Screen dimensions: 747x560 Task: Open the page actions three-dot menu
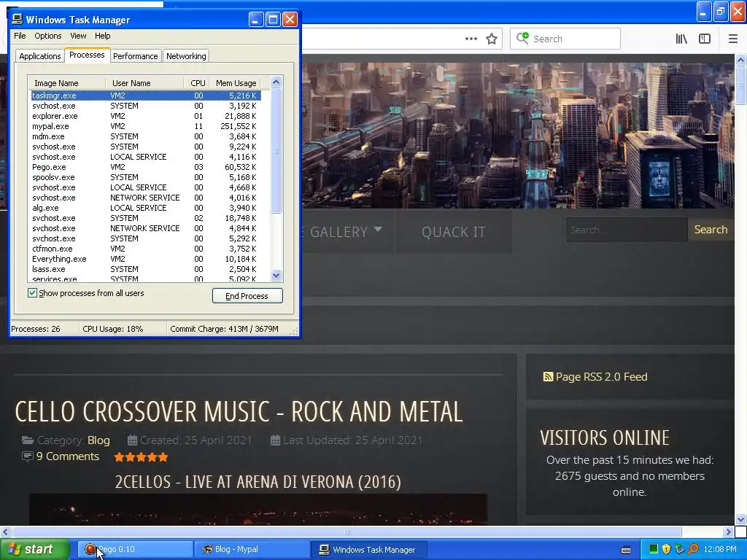[x=471, y=39]
